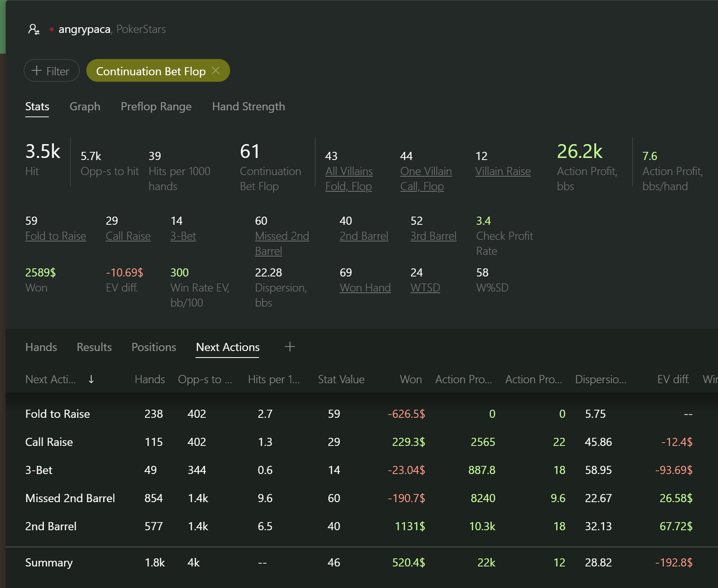This screenshot has height=588, width=718.
Task: Click the WTSD stat link
Action: pyautogui.click(x=425, y=288)
